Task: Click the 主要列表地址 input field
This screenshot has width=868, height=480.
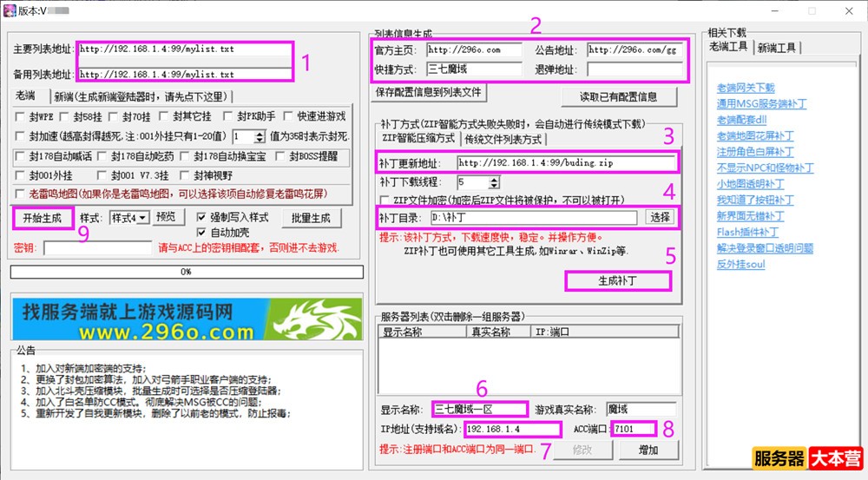Action: [x=184, y=49]
